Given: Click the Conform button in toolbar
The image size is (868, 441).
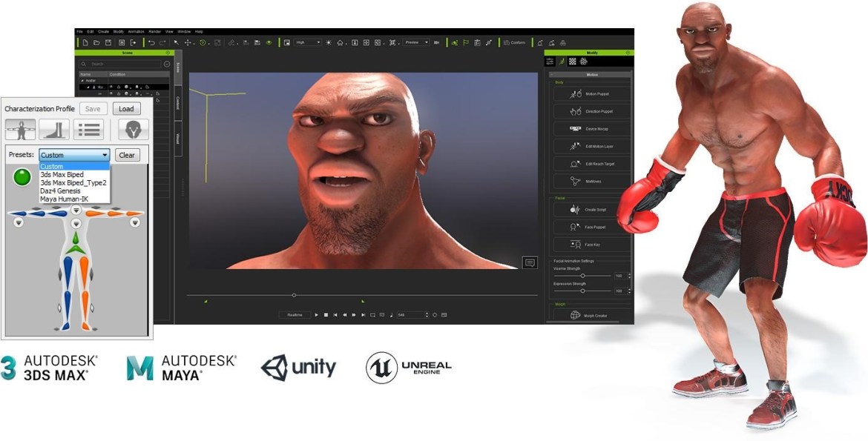Looking at the screenshot, I should 515,42.
